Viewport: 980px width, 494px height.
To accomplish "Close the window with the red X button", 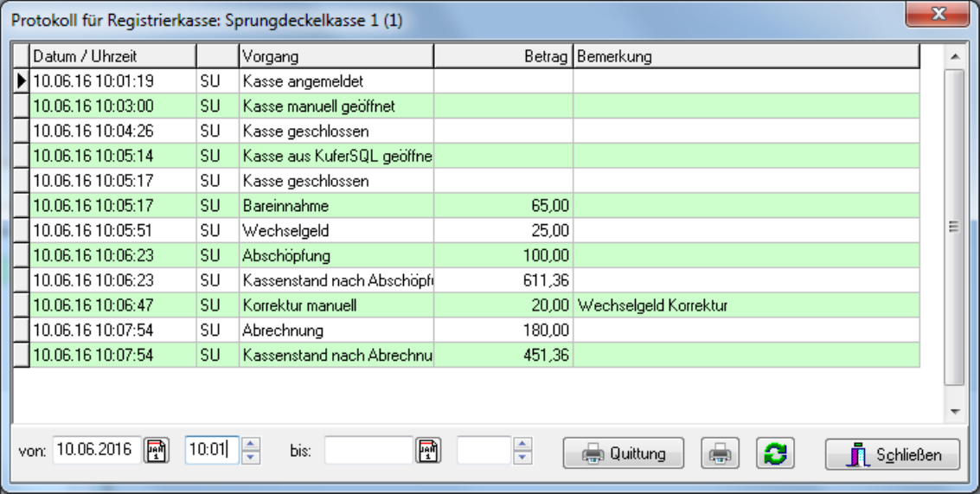I will pos(938,14).
